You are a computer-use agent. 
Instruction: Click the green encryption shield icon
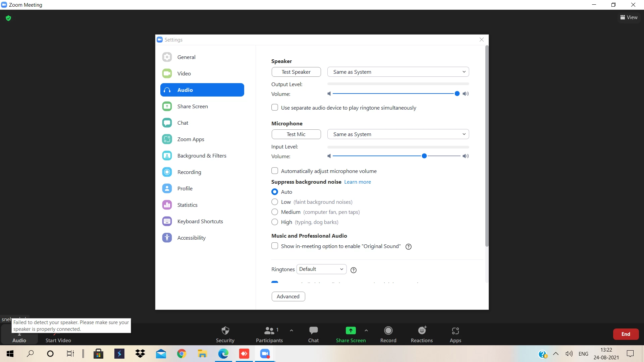(8, 18)
